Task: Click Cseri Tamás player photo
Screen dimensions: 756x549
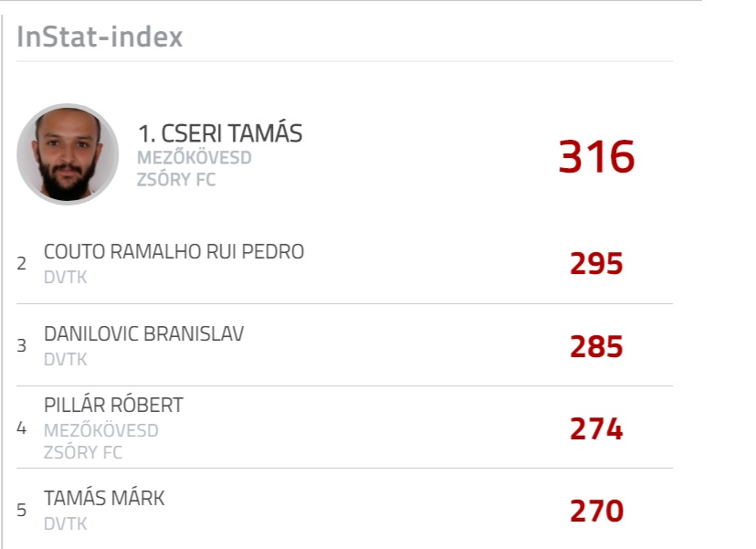Action: pyautogui.click(x=68, y=153)
